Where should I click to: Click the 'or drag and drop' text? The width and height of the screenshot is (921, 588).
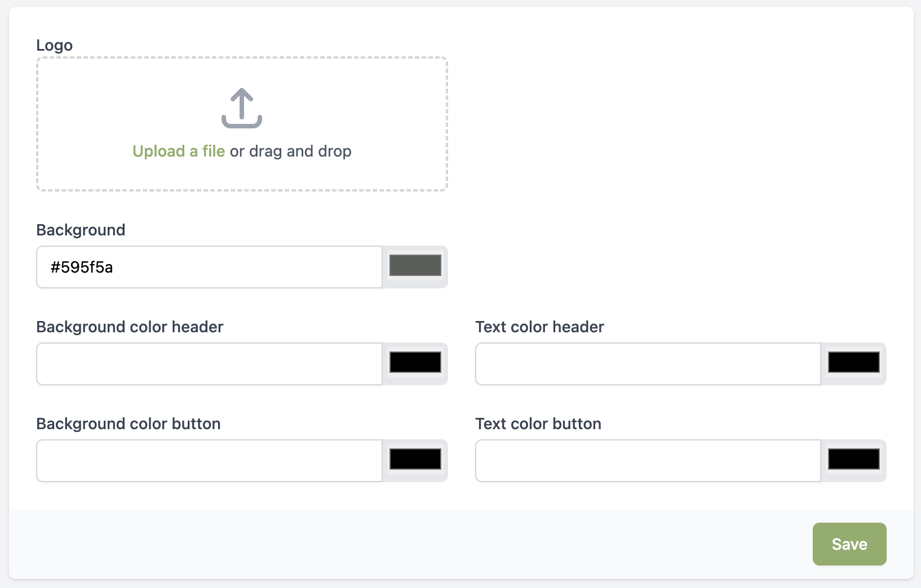pos(291,151)
